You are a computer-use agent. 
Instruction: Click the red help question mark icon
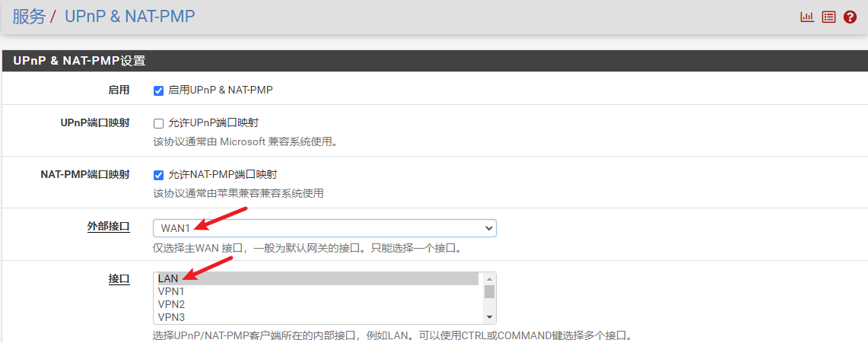tap(850, 17)
